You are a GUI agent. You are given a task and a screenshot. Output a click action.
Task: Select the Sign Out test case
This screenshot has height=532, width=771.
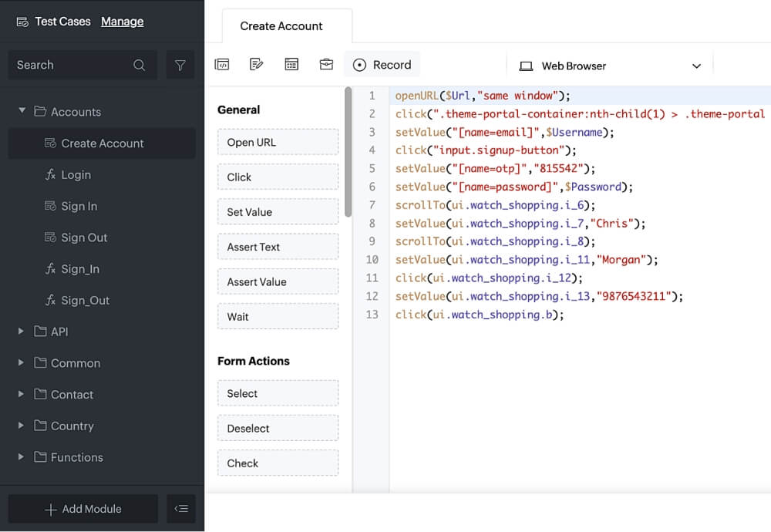coord(84,237)
